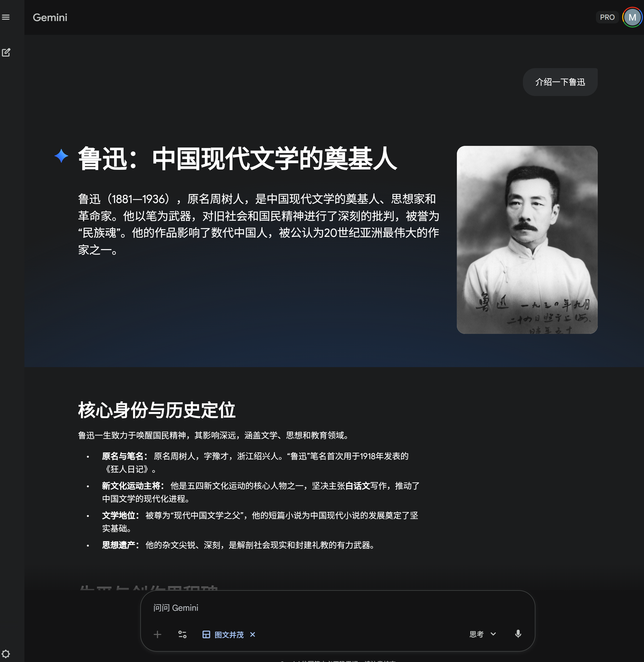Open the tools sliders icon in the prompt box
Screen dimensions: 644x662
[182, 634]
